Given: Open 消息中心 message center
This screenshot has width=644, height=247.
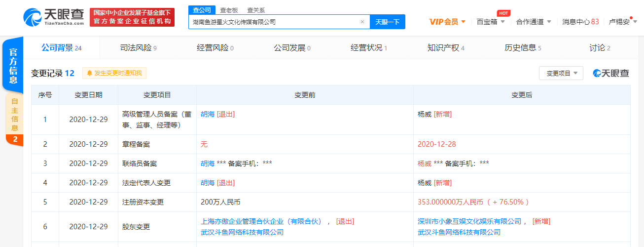Looking at the screenshot, I should [x=580, y=22].
